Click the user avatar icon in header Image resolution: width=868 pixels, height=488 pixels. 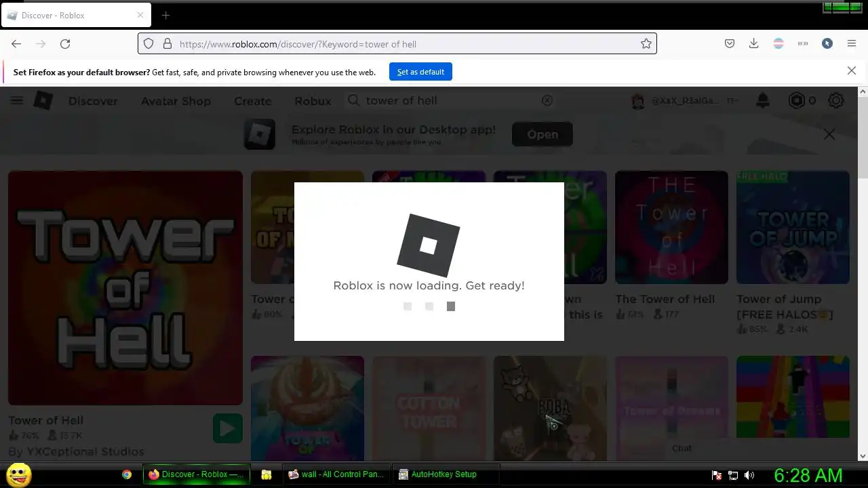637,101
